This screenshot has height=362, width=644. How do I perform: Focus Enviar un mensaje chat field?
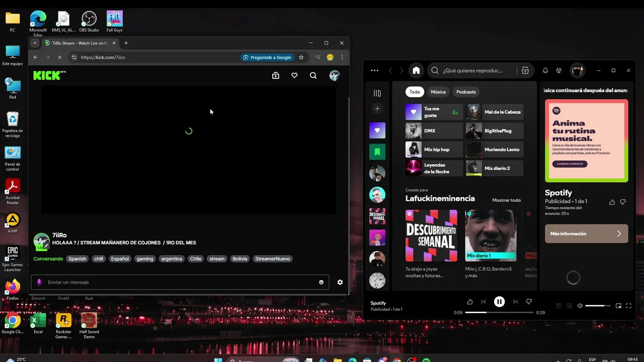click(180, 282)
